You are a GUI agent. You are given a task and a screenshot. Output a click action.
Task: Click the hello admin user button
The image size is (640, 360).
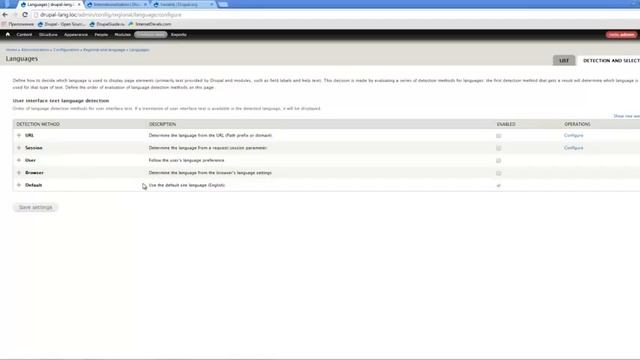coord(621,35)
